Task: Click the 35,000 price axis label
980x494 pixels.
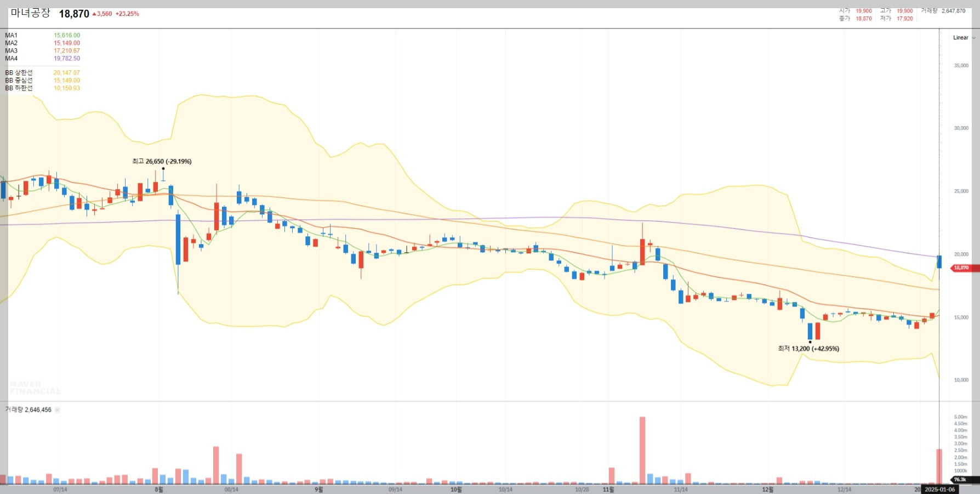Action: (961, 66)
